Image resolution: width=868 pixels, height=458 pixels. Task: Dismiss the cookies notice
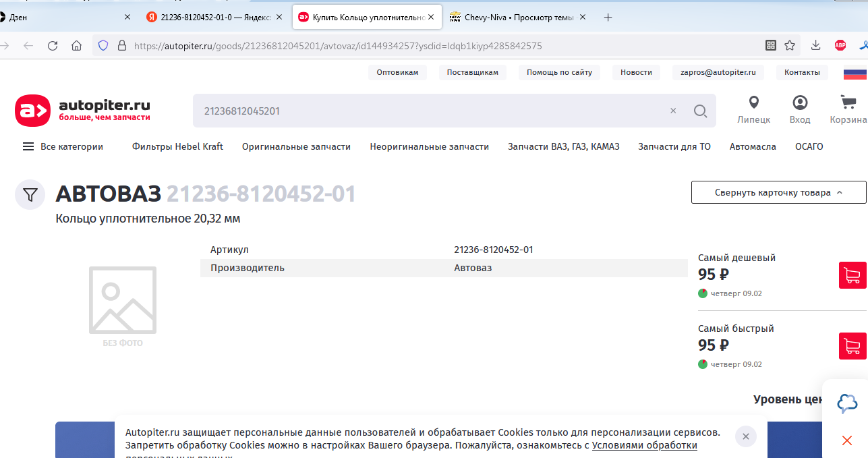(745, 436)
